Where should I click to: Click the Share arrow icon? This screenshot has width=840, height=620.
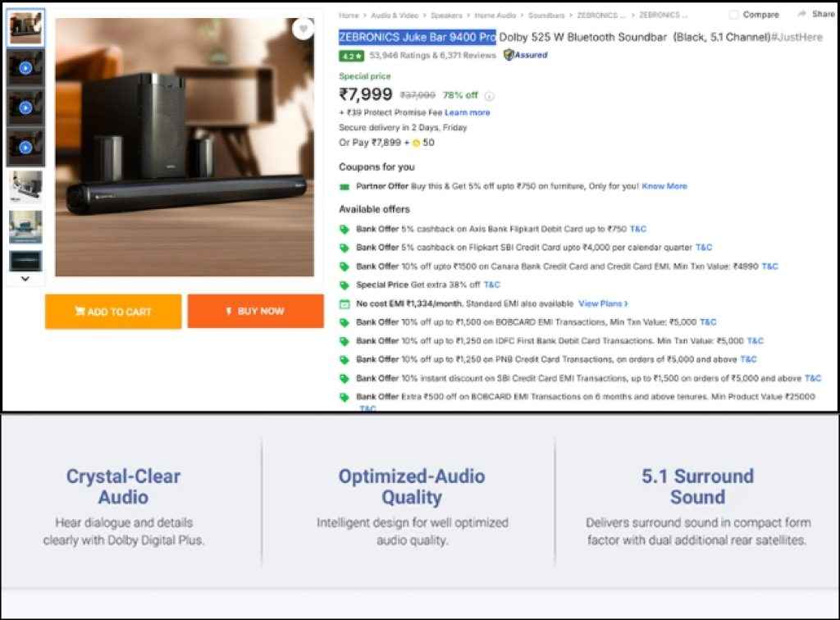click(x=801, y=15)
